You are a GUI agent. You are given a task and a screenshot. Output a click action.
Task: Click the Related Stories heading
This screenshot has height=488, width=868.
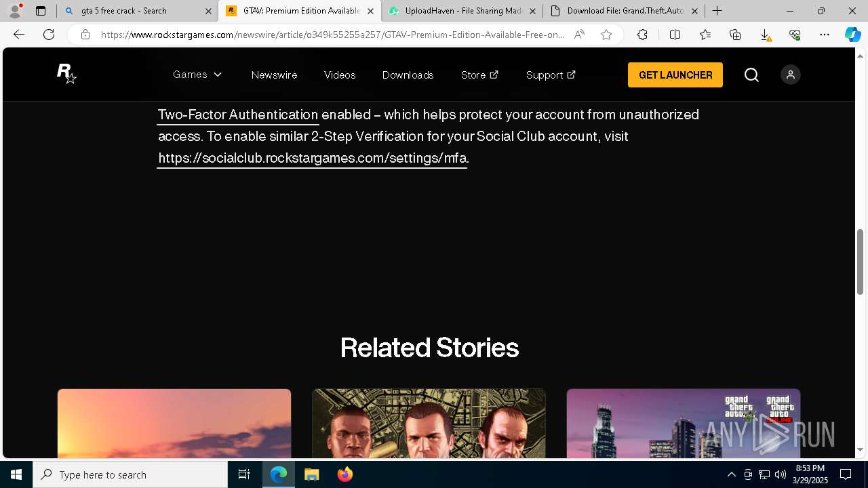click(x=429, y=348)
